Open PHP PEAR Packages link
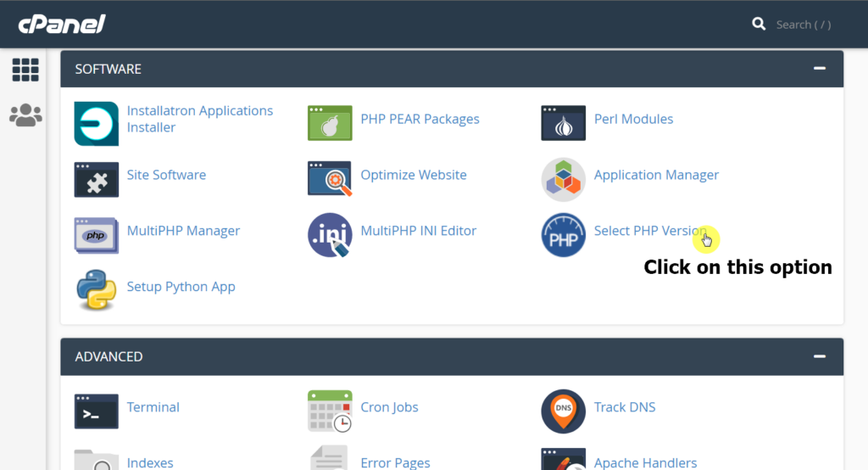 (420, 119)
